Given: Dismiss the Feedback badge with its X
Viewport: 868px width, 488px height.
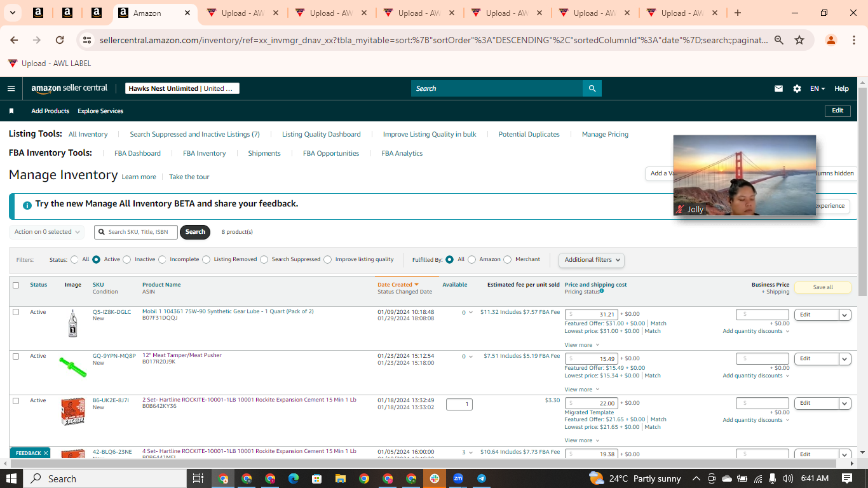Looking at the screenshot, I should (x=46, y=453).
